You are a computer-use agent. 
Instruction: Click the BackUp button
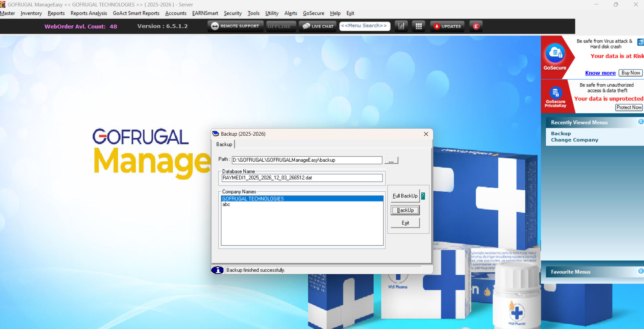pos(405,210)
